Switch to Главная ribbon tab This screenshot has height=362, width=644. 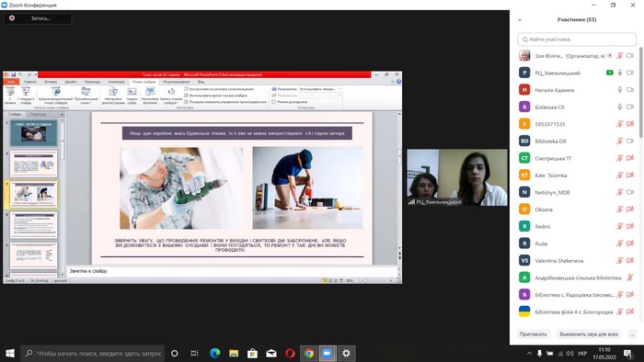30,82
